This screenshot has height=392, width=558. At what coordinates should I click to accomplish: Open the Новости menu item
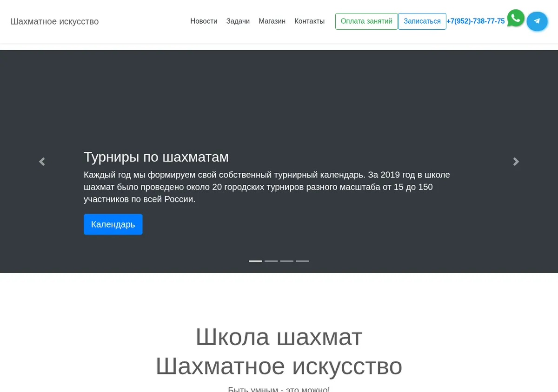204,21
